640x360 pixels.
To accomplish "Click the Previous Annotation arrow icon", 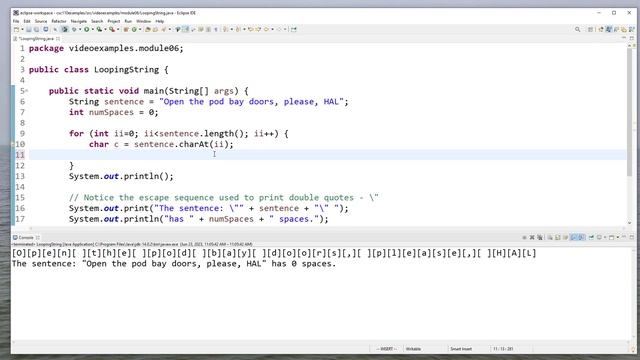I will 238,29.
